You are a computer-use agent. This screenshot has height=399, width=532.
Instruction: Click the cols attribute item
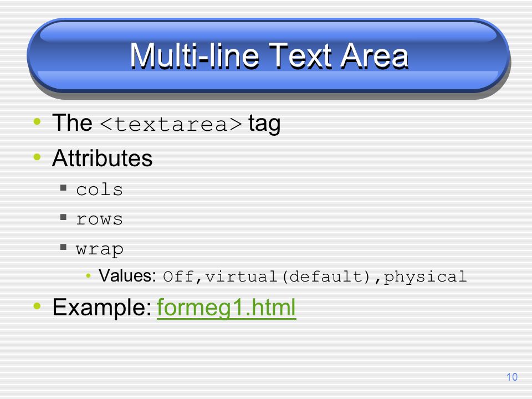[99, 190]
